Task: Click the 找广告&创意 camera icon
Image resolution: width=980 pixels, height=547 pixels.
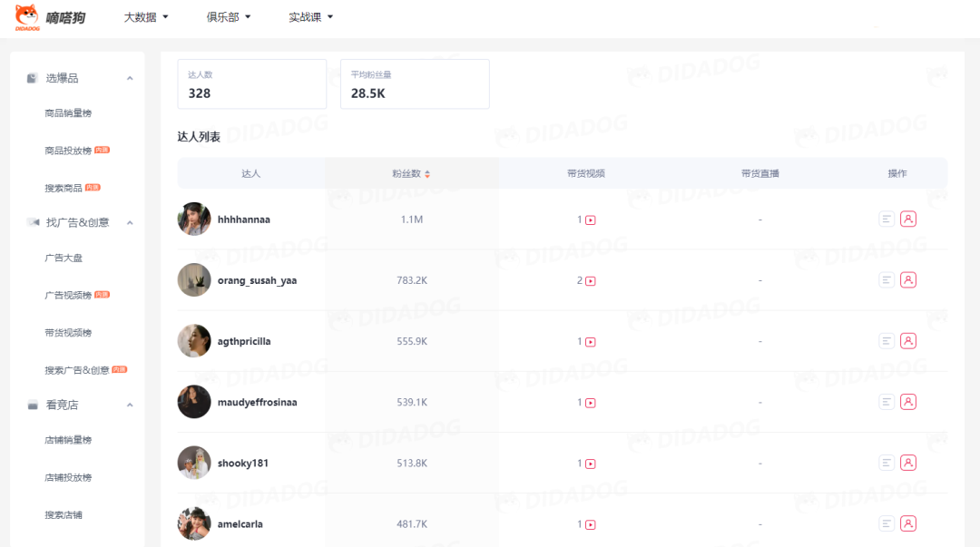Action: [x=34, y=222]
